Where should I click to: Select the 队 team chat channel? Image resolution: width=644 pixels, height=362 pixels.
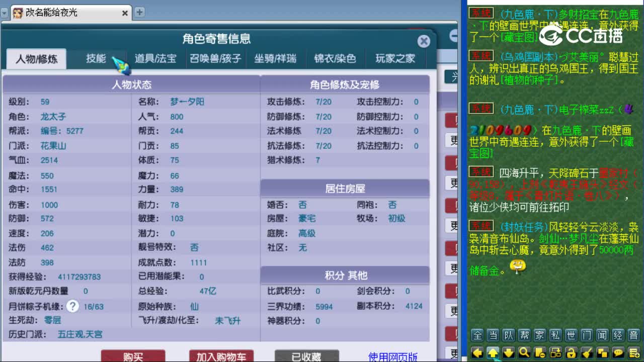click(509, 335)
